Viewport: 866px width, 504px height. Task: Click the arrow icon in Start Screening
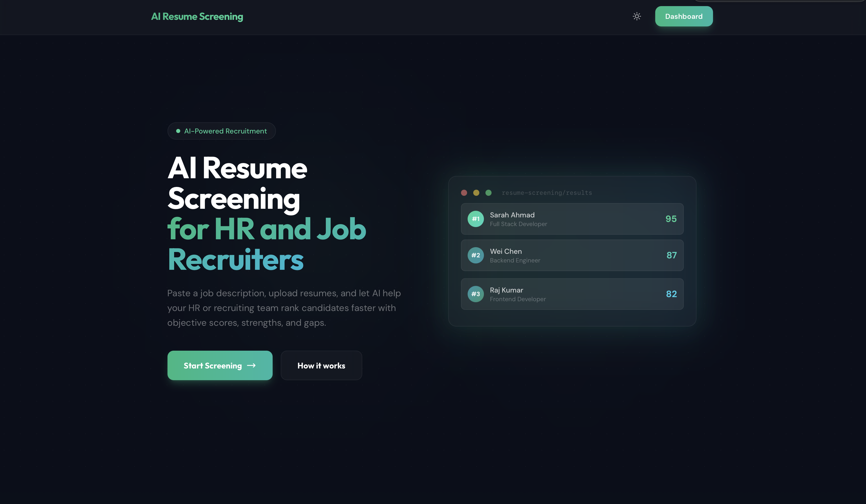click(251, 365)
